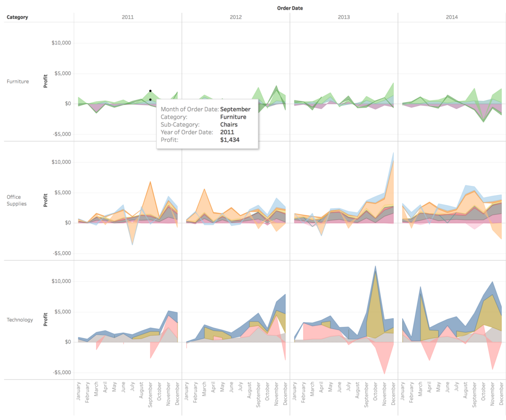
Task: Click the Category header label
Action: tap(18, 17)
